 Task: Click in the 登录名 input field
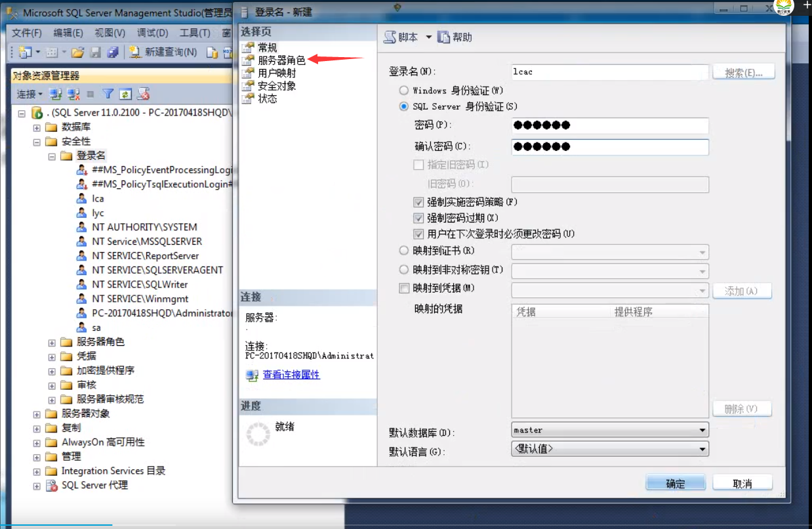click(x=610, y=72)
